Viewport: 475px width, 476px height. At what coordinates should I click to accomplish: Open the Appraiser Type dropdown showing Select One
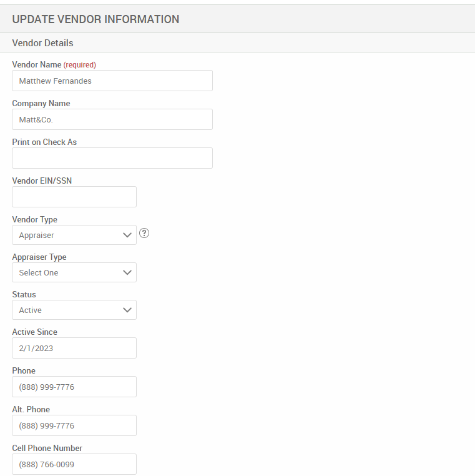pyautogui.click(x=74, y=272)
